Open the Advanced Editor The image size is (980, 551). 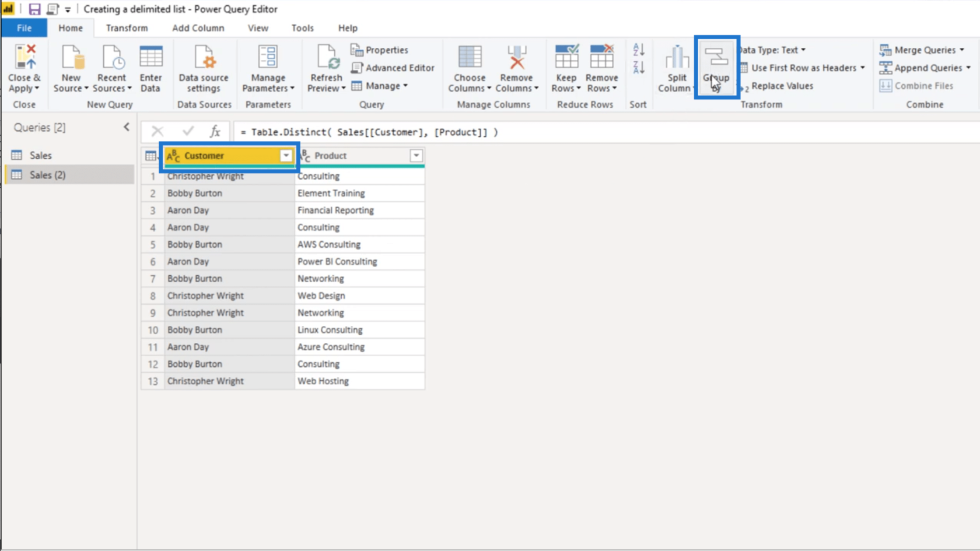click(x=393, y=68)
